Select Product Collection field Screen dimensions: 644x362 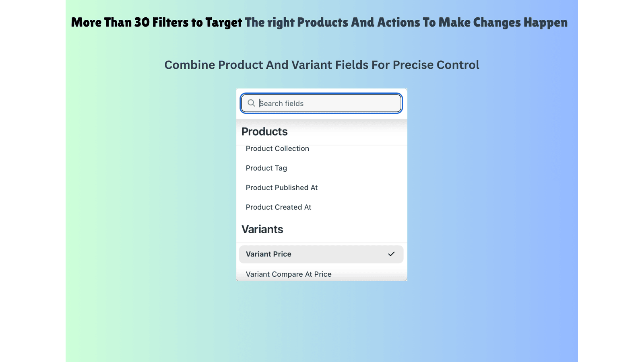pyautogui.click(x=277, y=148)
